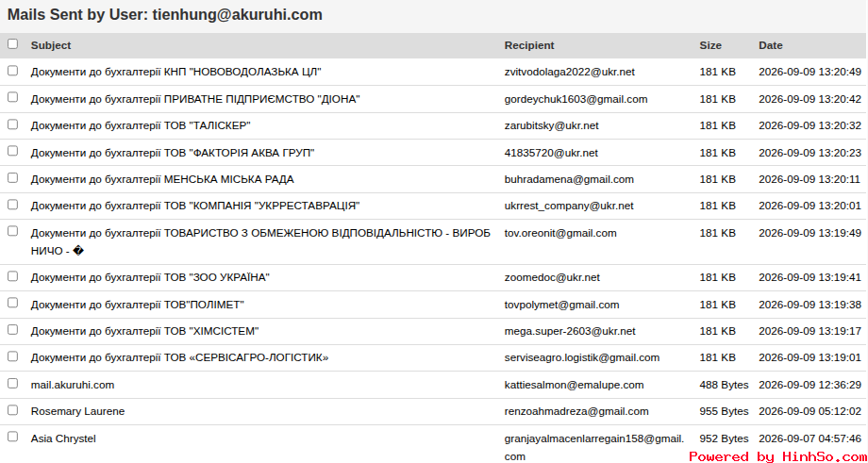
Task: Check the box for ДІОНА mail row
Action: (12, 97)
